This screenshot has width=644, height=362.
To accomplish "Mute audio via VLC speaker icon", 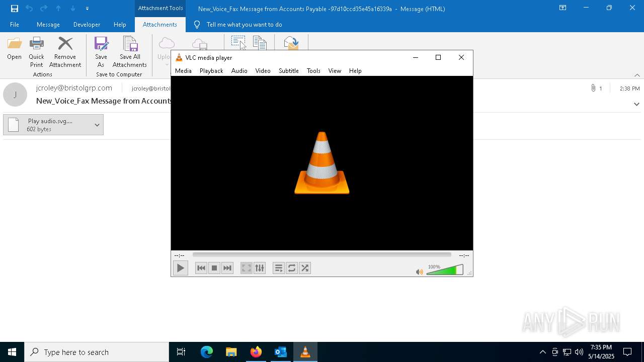I will coord(420,271).
